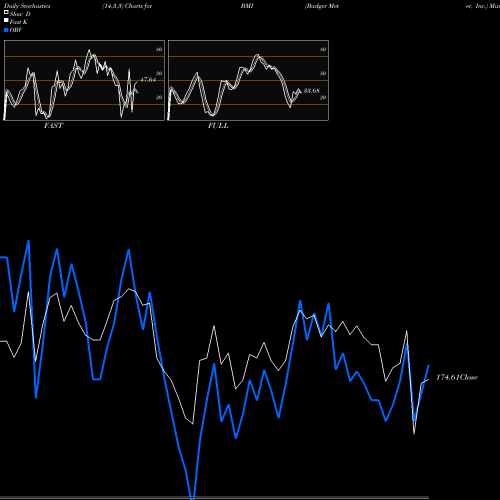
Task: Click the 20 level label in FULL chart
Action: (323, 97)
